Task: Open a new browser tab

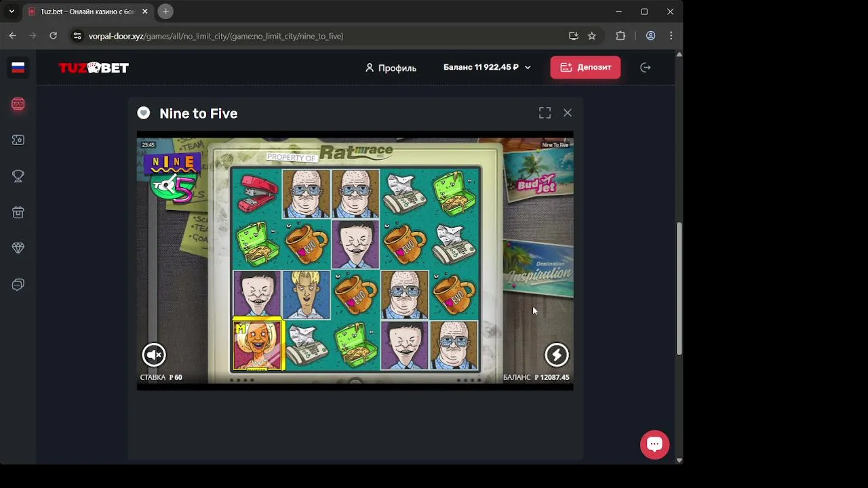Action: click(x=165, y=12)
